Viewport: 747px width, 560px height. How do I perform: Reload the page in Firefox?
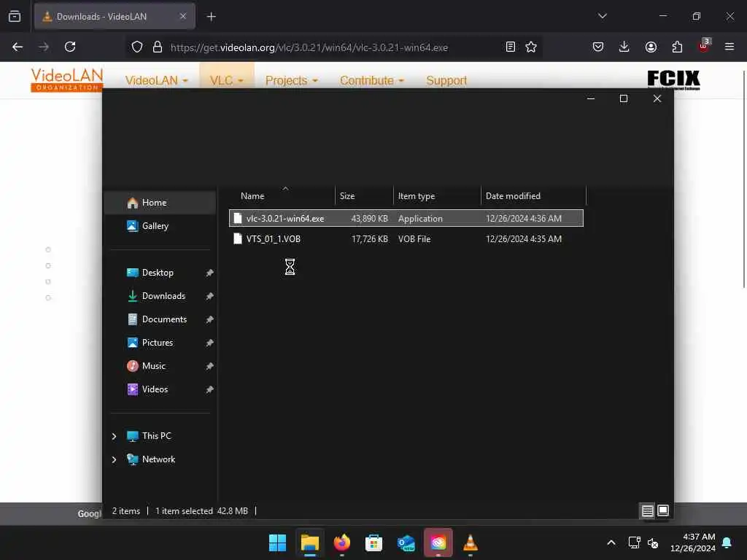[x=70, y=47]
